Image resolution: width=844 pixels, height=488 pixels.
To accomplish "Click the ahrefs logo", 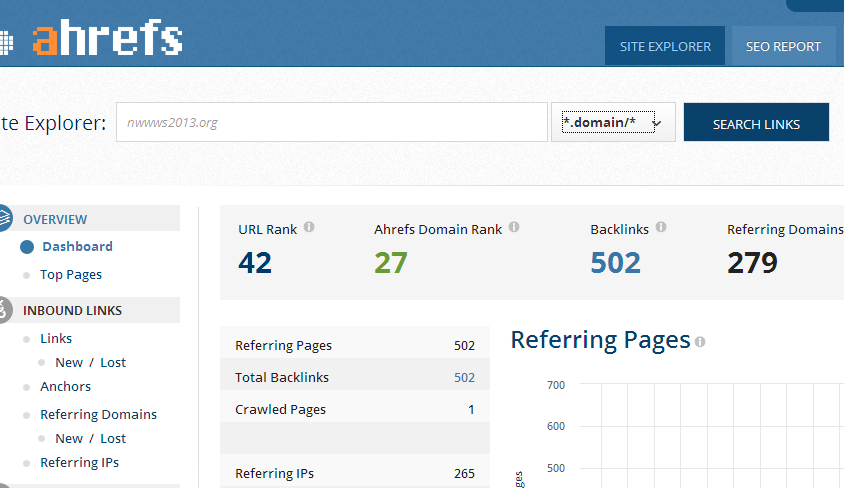I will coord(108,37).
